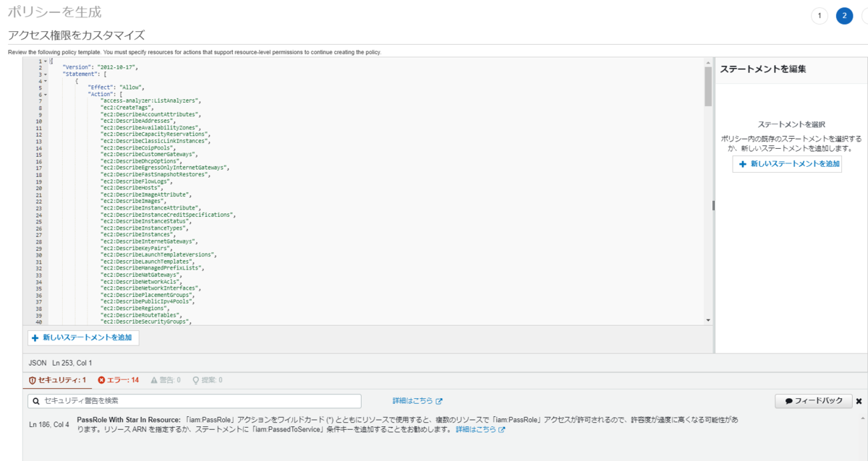
Task: Close the findings panel with the X icon
Action: tap(859, 401)
